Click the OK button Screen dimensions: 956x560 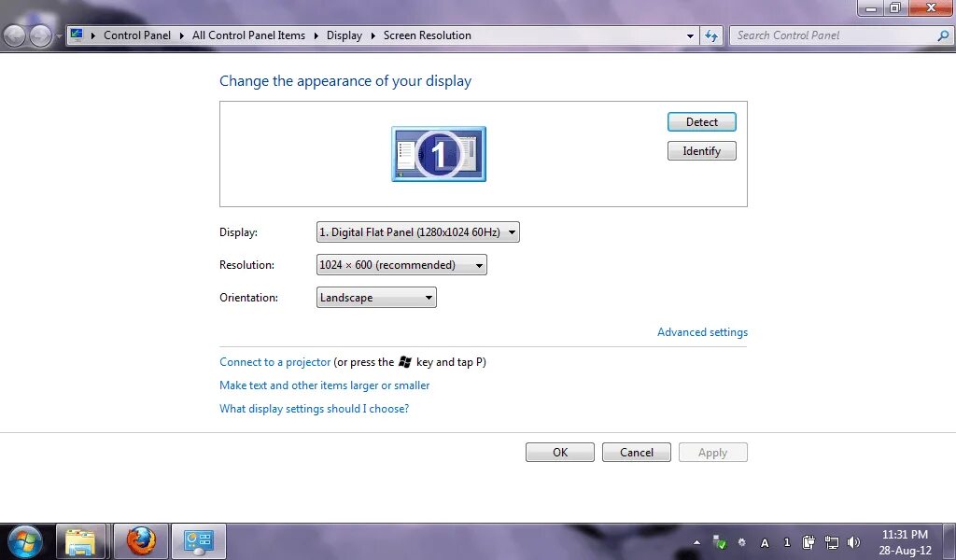click(x=560, y=452)
